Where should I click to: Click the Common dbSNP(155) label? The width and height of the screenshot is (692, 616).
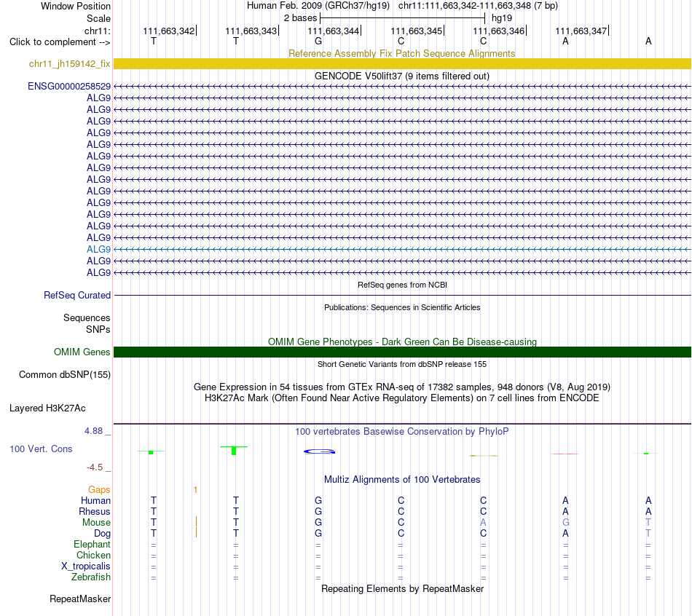(64, 375)
